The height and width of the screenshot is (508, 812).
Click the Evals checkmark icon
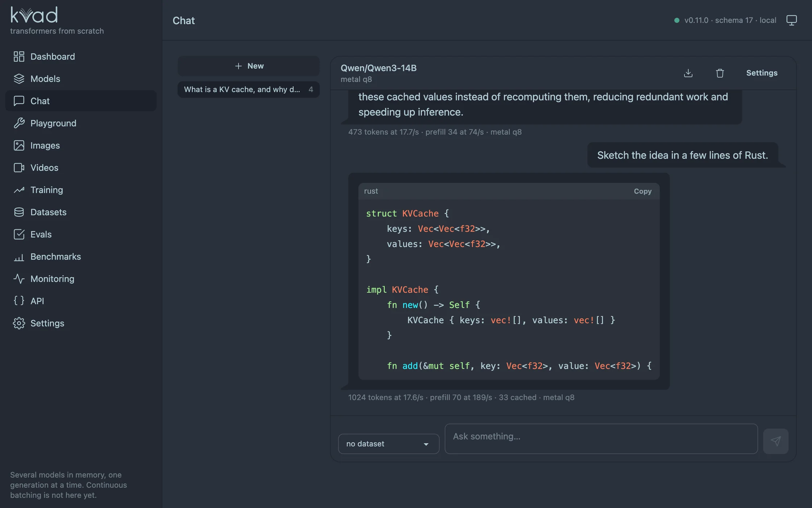pyautogui.click(x=19, y=234)
